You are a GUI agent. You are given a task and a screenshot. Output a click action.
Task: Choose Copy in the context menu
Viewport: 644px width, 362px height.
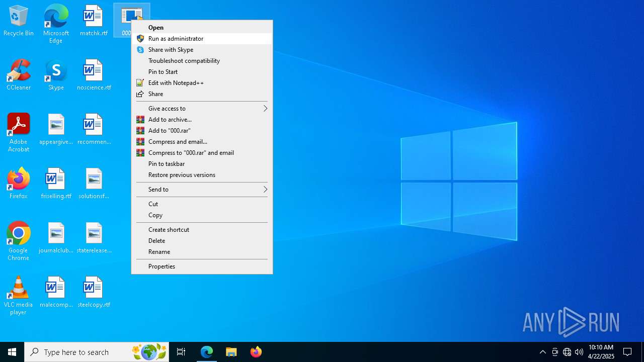pos(202,215)
